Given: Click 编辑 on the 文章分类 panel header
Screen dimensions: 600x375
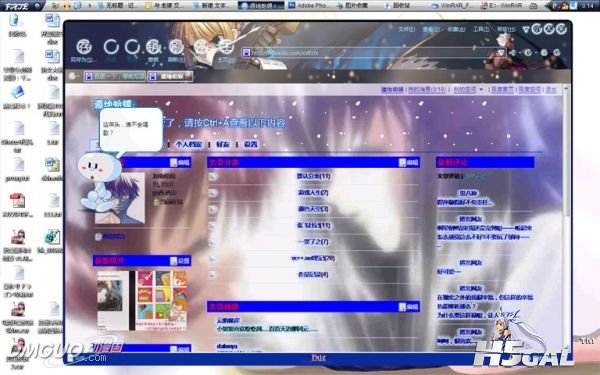Looking at the screenshot, I should 409,163.
